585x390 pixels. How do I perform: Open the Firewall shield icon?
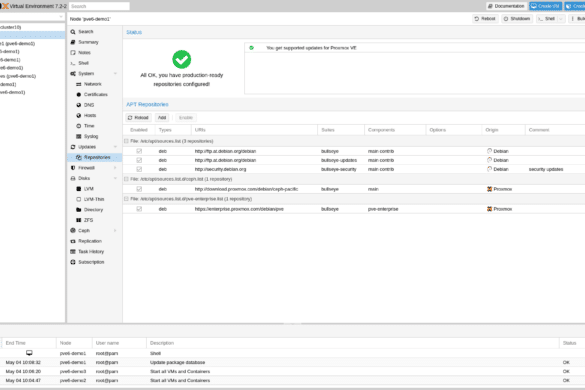coord(73,168)
